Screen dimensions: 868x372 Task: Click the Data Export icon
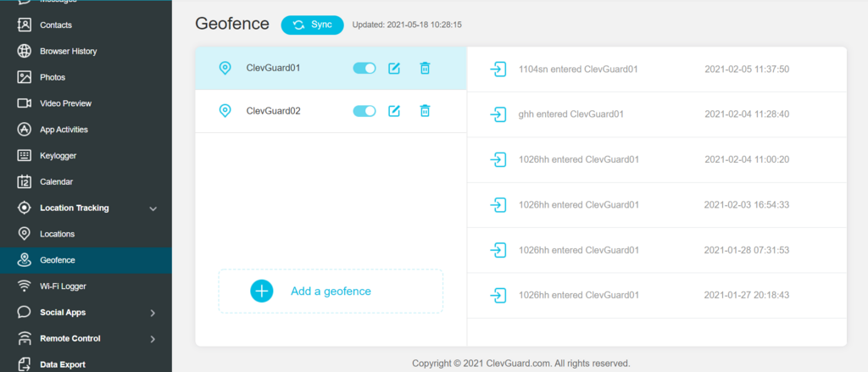[25, 364]
